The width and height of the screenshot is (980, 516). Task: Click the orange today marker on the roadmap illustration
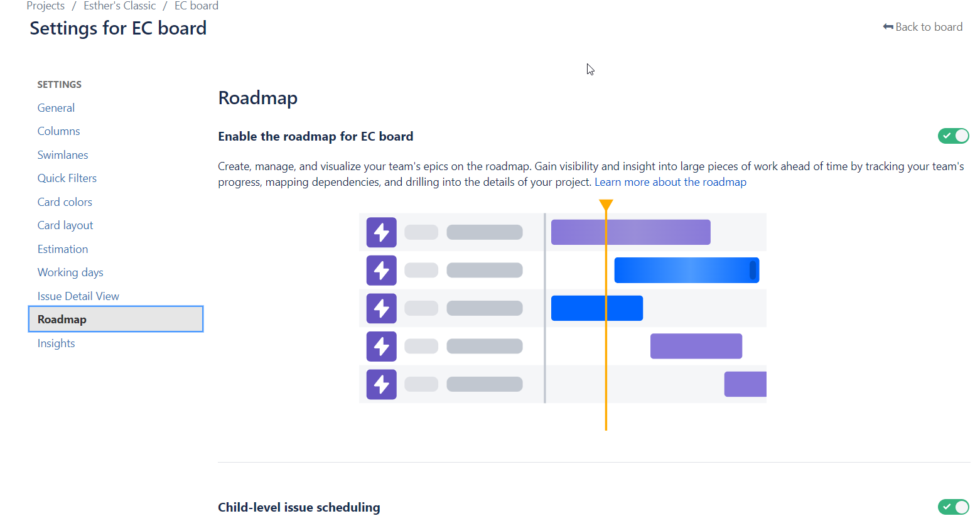click(x=606, y=204)
